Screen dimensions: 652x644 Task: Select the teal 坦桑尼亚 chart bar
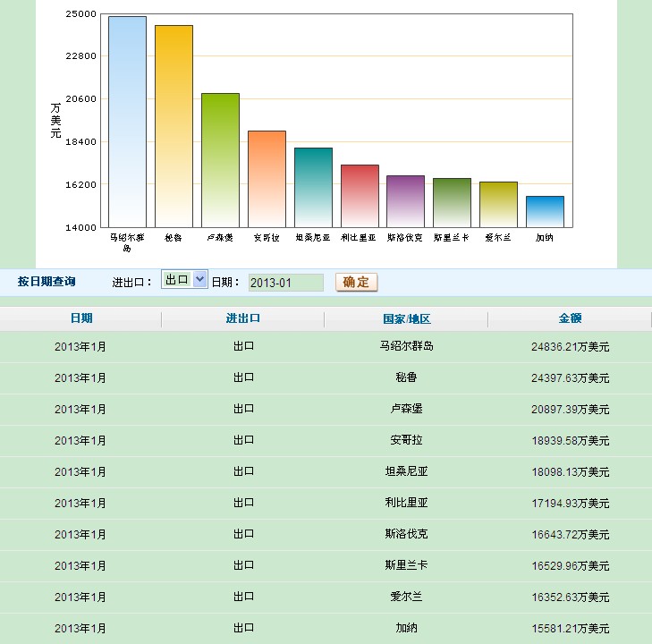313,187
